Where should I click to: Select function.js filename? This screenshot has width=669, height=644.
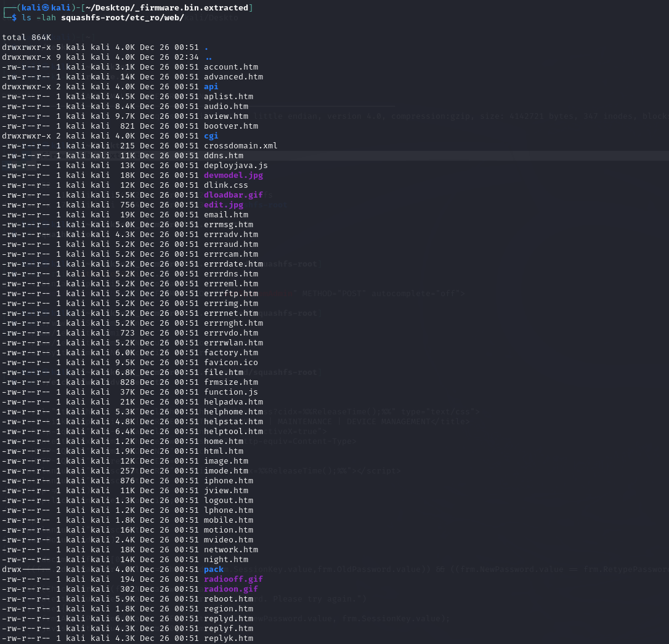coord(231,392)
